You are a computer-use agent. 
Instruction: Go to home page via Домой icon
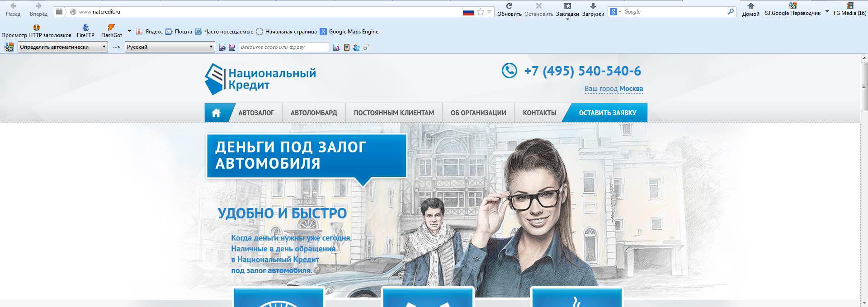coord(751,9)
